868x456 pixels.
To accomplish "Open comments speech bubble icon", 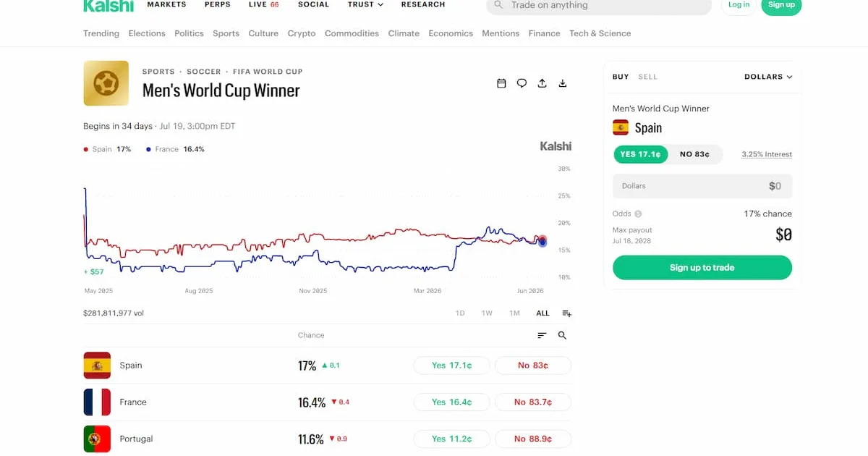I will [x=522, y=83].
